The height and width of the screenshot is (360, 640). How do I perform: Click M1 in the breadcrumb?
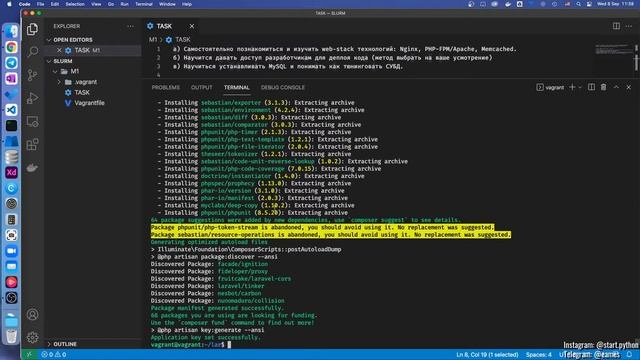[153, 40]
